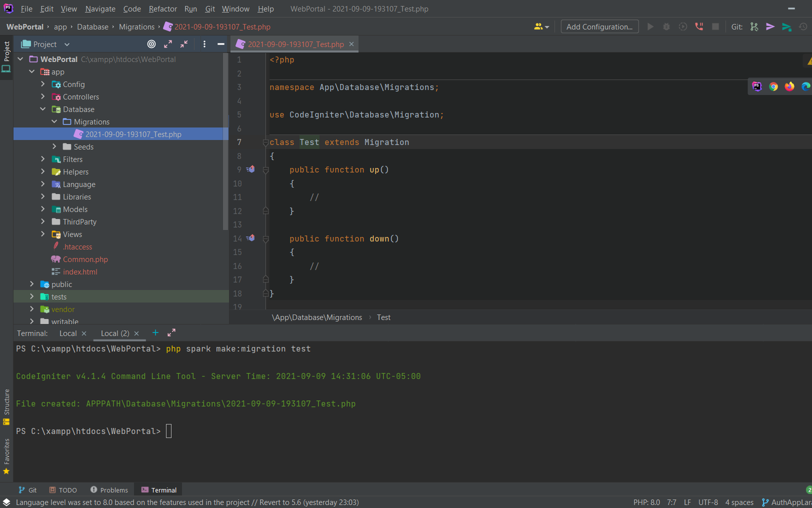
Task: Push commits via green arrow icon
Action: click(x=786, y=26)
